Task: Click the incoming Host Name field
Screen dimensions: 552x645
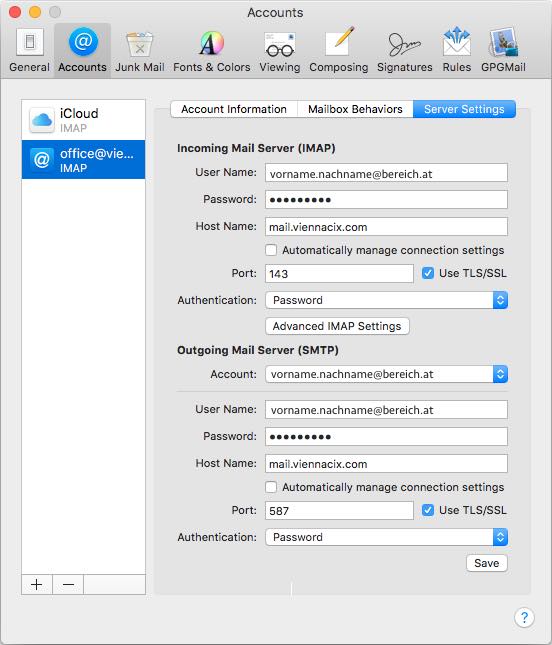Action: [386, 227]
